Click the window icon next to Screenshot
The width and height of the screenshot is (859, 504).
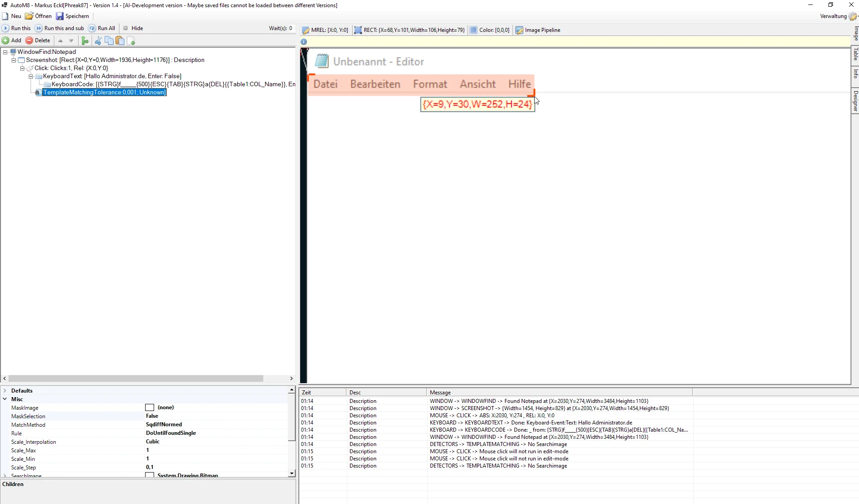(x=22, y=60)
